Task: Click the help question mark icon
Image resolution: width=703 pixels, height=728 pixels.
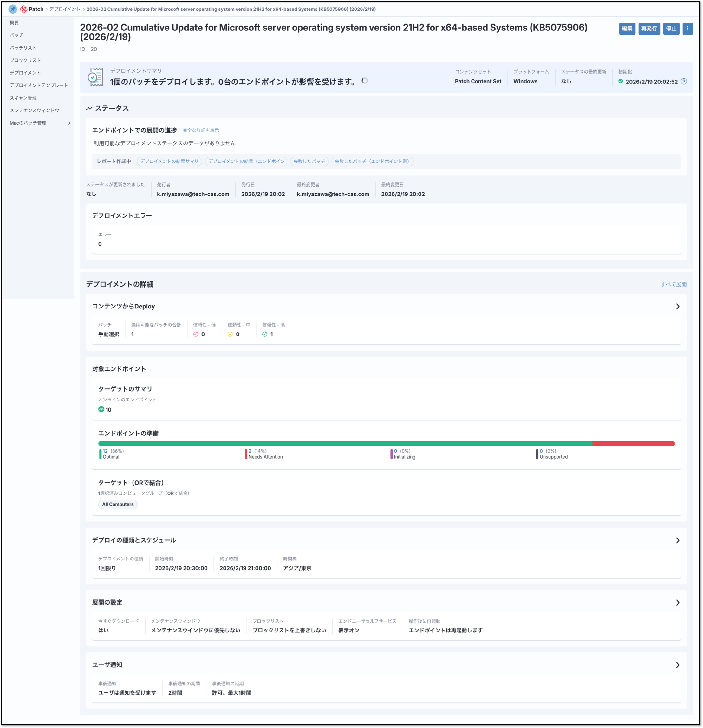Action: tap(684, 81)
